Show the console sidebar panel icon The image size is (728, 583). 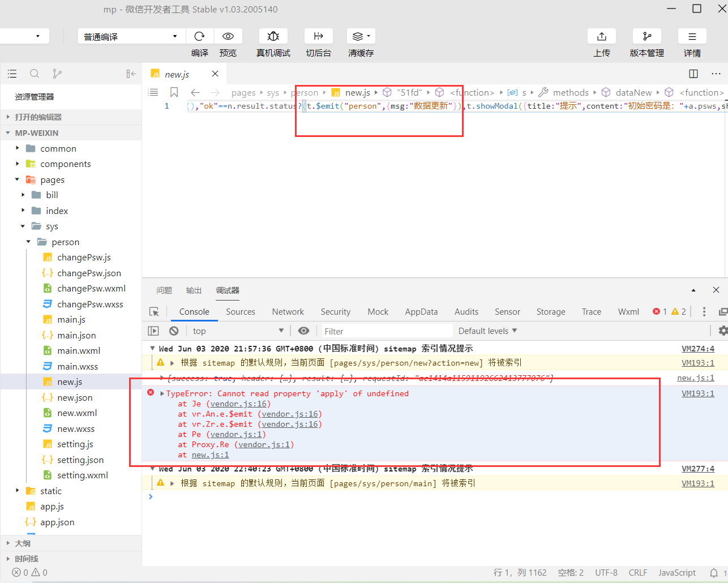(x=153, y=331)
